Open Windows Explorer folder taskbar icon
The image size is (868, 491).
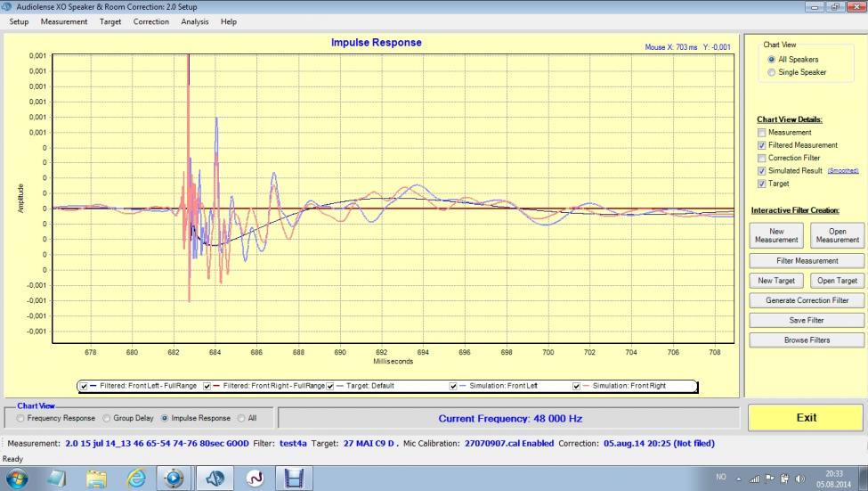[96, 478]
